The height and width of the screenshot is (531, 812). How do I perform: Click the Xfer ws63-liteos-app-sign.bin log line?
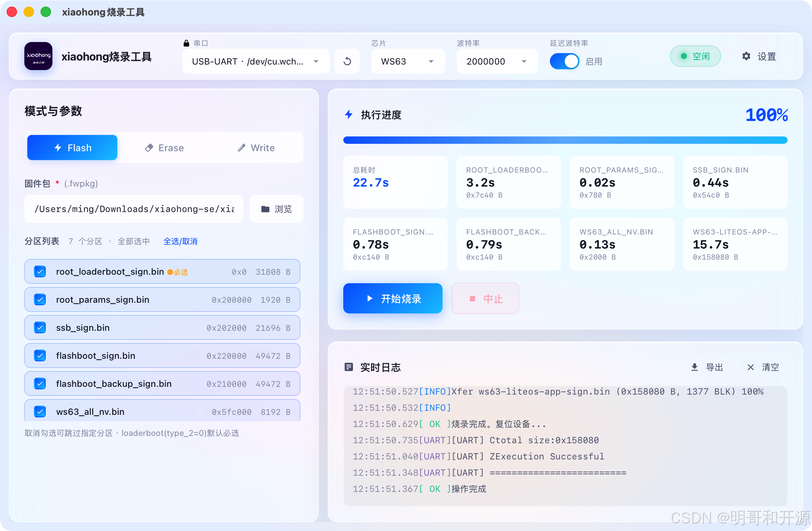point(558,392)
